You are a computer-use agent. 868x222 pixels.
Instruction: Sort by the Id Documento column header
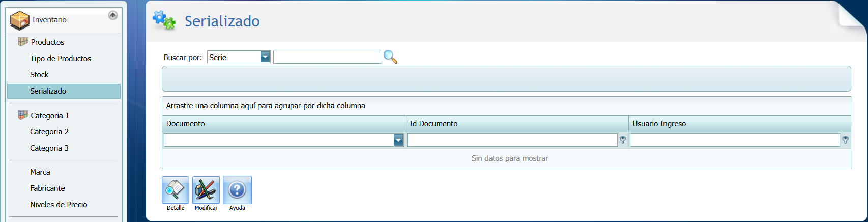(517, 124)
